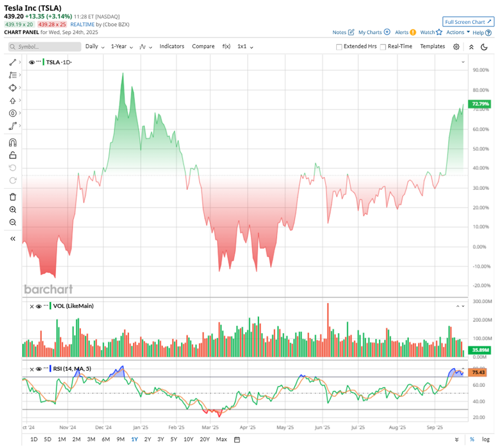The image size is (501, 448).
Task: Toggle the percent scale button
Action: [x=472, y=439]
